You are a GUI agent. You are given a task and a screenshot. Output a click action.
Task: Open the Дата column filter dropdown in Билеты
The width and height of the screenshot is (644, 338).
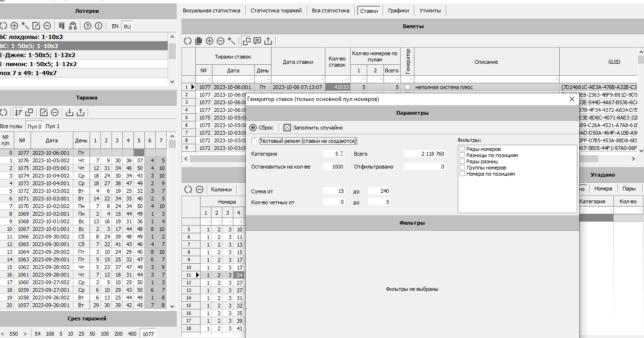(x=252, y=80)
